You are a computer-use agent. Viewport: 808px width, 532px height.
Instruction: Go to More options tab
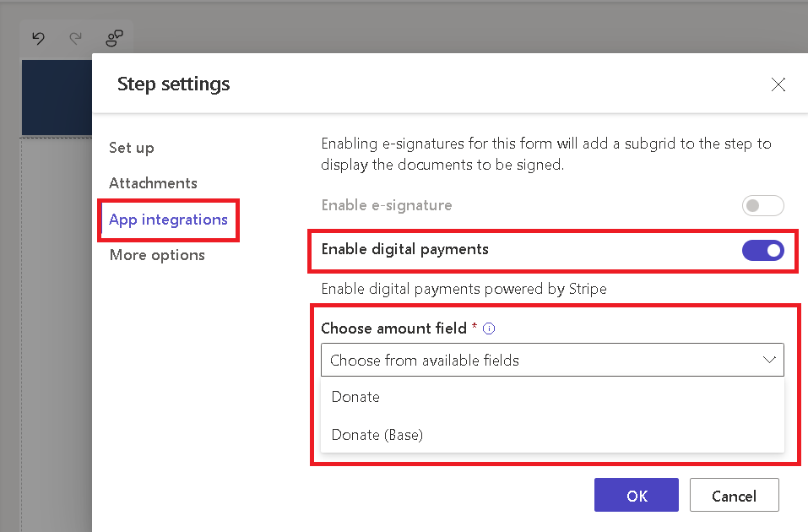coord(157,255)
